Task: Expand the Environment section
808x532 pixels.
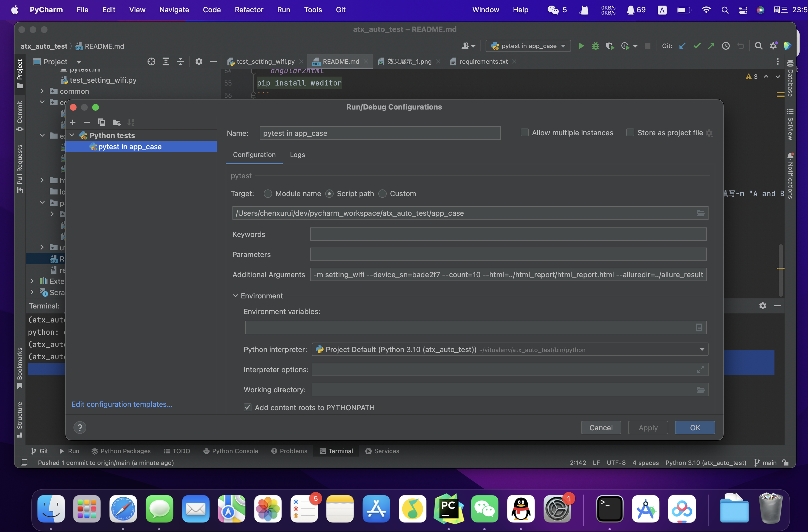Action: [236, 295]
